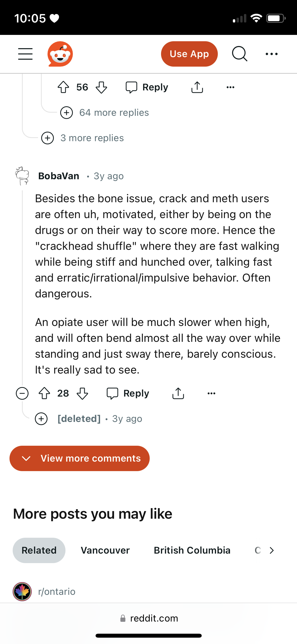The image size is (297, 644).
Task: Share the comment with 56 points
Action: (x=197, y=87)
